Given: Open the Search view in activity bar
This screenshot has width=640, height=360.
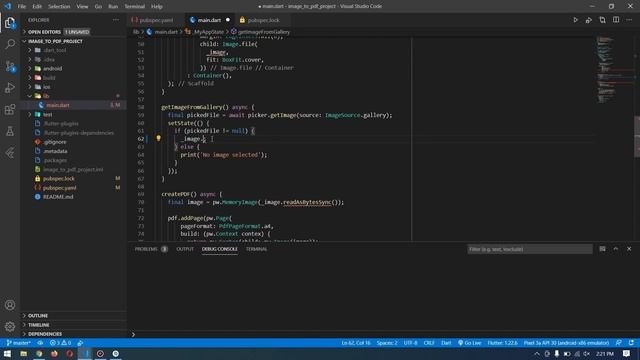Looking at the screenshot, I should coord(10,44).
